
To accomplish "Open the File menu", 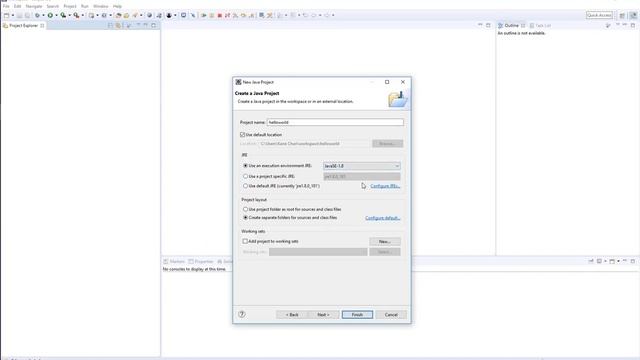I will tap(6, 6).
